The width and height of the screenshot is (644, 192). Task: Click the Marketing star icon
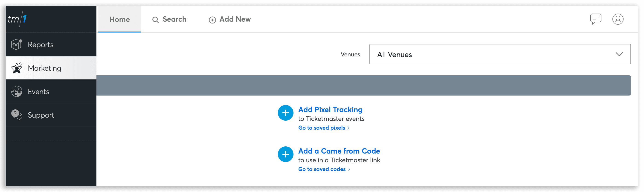coord(17,68)
